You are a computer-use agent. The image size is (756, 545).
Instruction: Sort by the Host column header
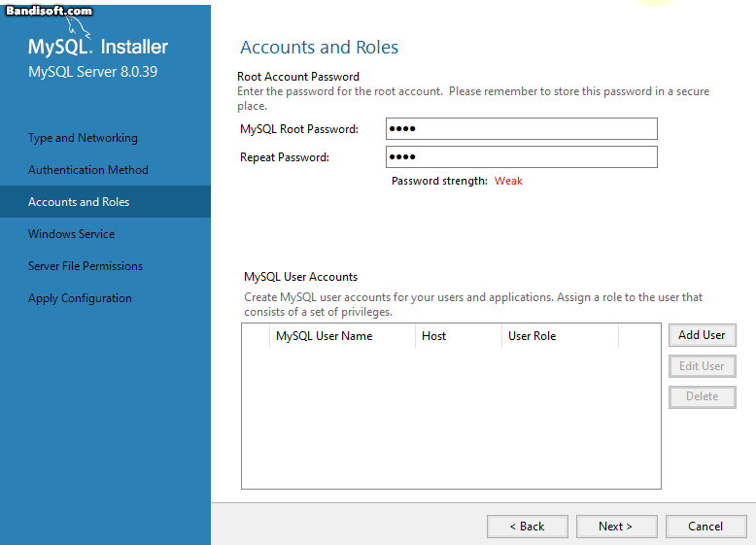(x=459, y=336)
